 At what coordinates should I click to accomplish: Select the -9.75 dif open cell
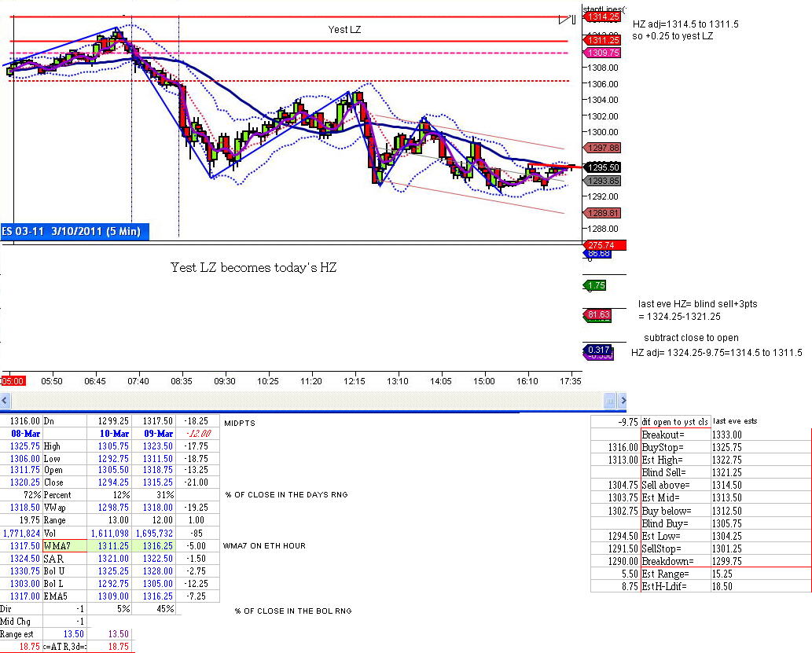pyautogui.click(x=615, y=422)
